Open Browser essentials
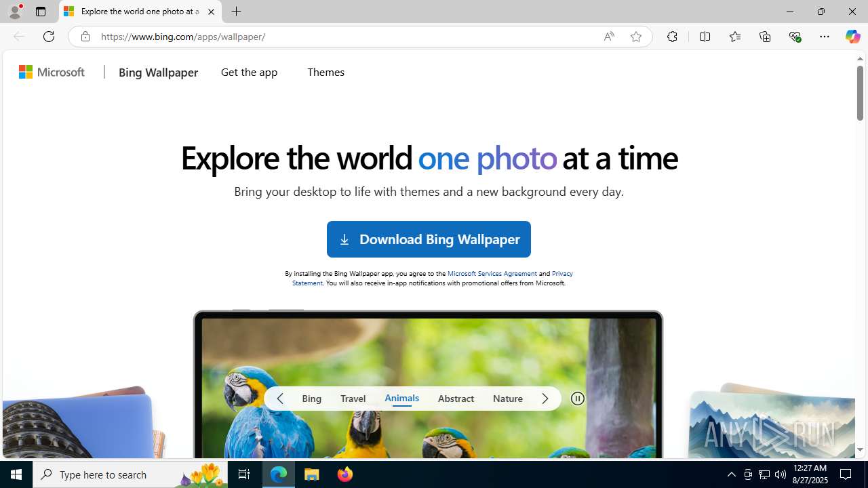 (x=795, y=37)
